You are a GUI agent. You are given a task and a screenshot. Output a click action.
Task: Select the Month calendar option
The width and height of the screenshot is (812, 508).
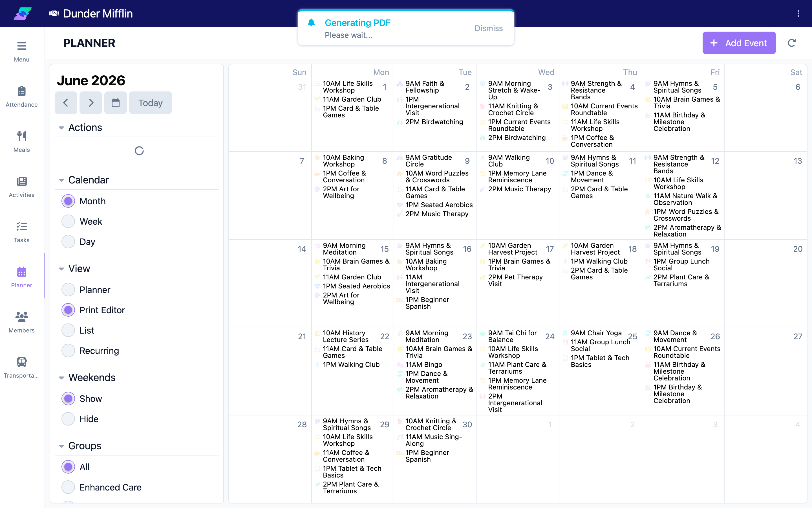coord(68,201)
